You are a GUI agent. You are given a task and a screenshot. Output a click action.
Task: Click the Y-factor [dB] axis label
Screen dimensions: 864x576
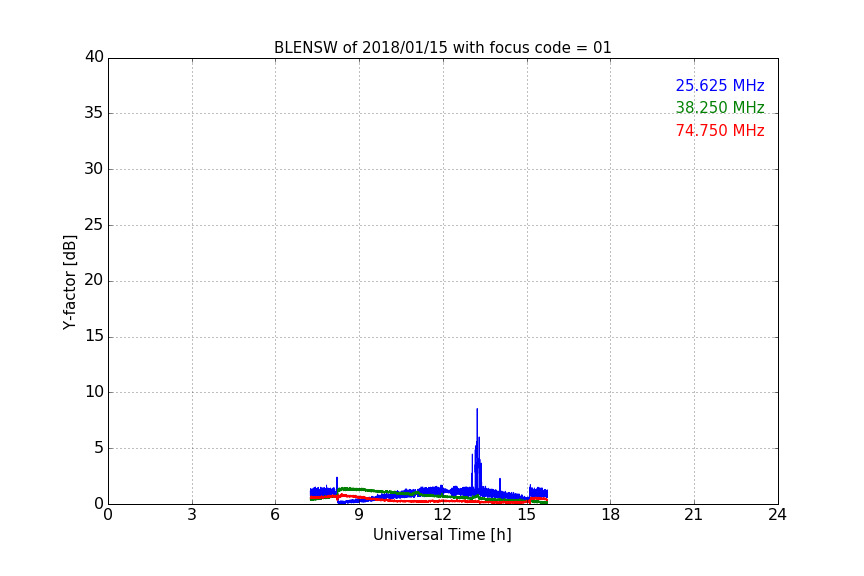tap(69, 282)
